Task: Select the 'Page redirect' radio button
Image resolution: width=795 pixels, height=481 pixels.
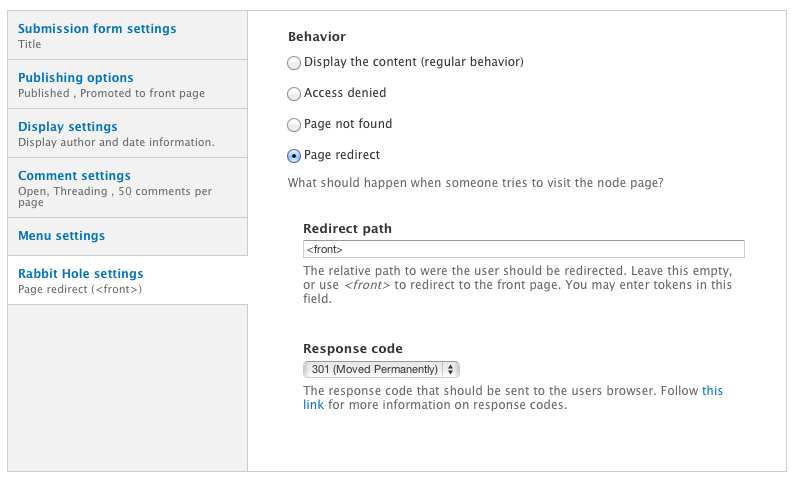Action: click(x=294, y=156)
